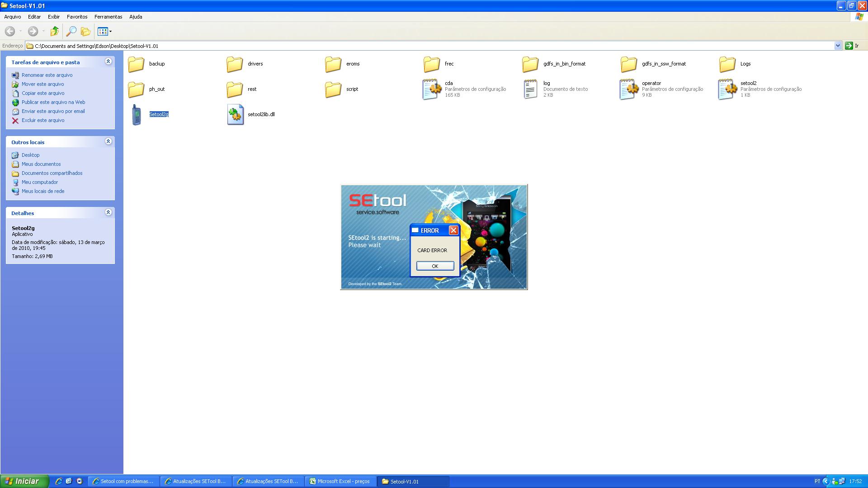Expand the address bar dropdown
Viewport: 868px width, 488px height.
[x=838, y=46]
